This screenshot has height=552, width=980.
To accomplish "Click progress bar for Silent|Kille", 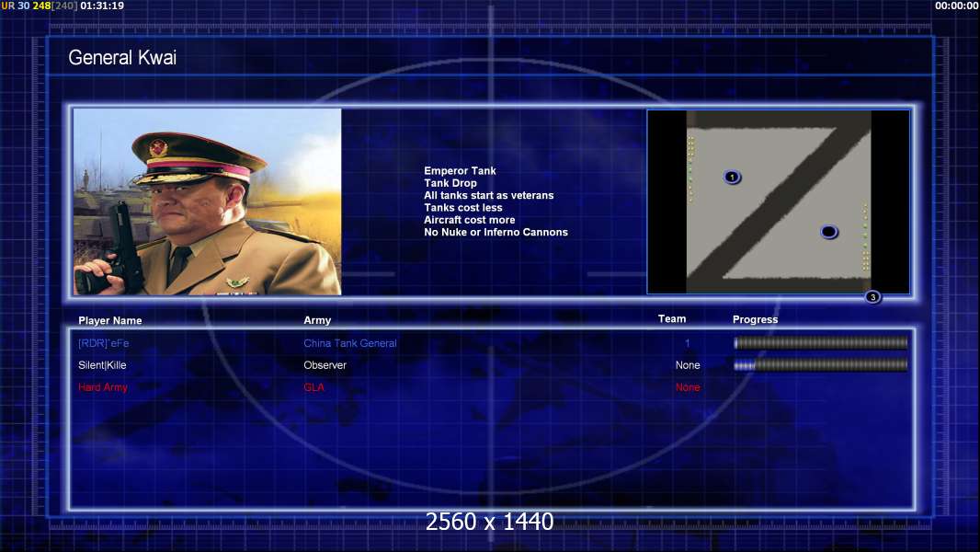I will click(821, 365).
